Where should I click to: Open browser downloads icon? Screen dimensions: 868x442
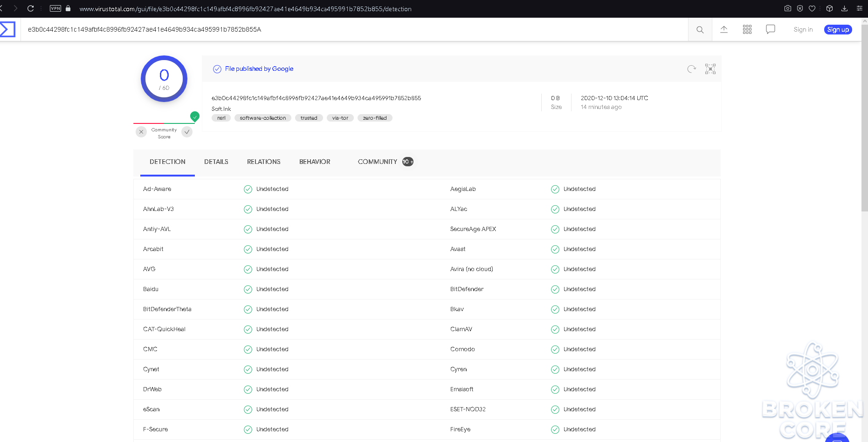pos(844,8)
